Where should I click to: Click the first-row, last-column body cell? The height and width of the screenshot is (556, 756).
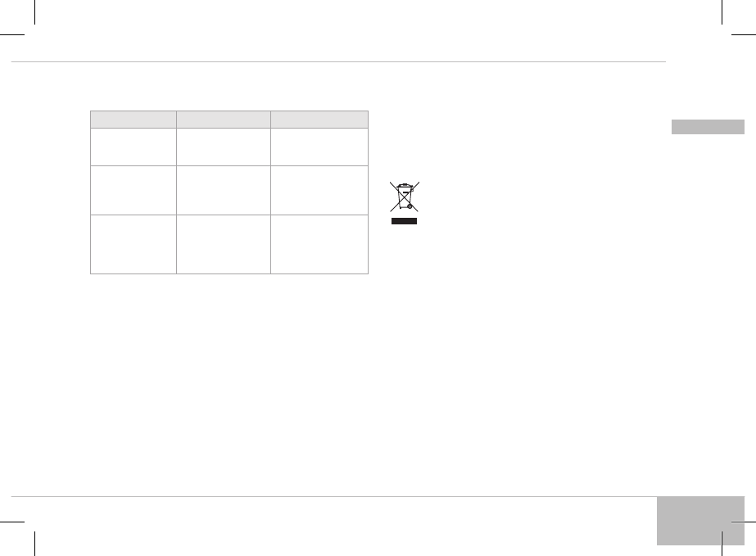click(319, 146)
